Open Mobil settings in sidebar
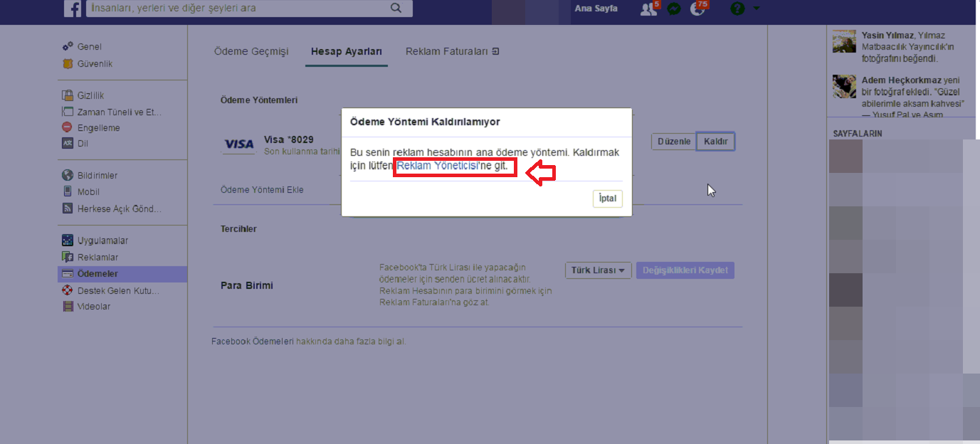The height and width of the screenshot is (444, 980). (88, 191)
